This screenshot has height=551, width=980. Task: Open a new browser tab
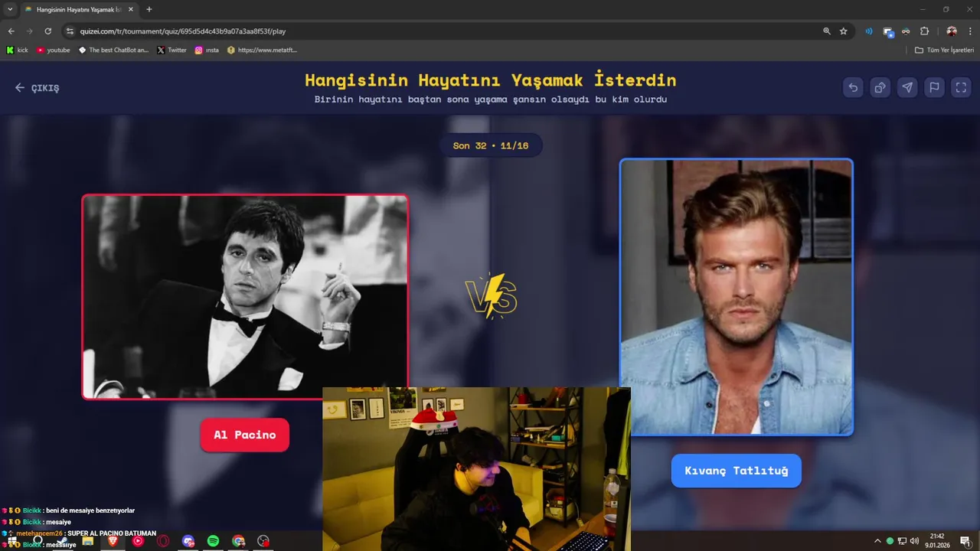pyautogui.click(x=149, y=9)
